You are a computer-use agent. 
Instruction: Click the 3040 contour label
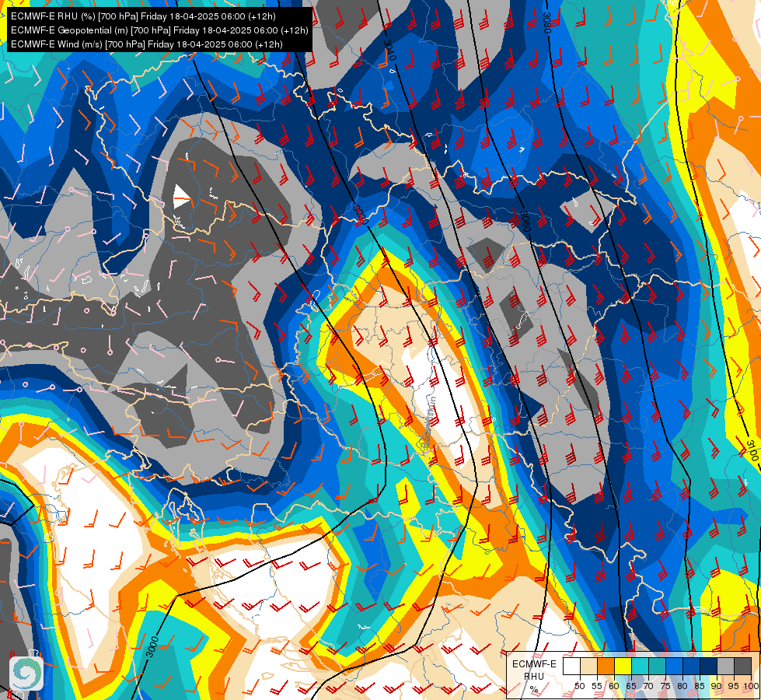tap(389, 51)
